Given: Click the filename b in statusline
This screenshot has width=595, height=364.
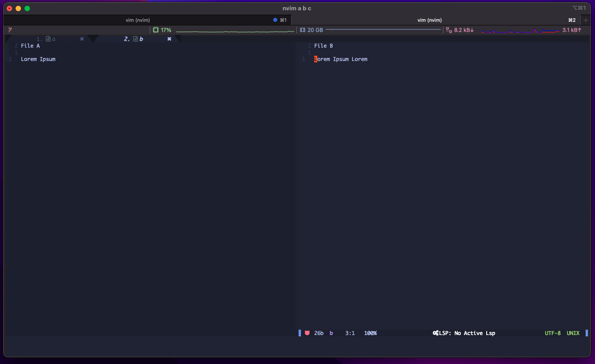Looking at the screenshot, I should (x=331, y=333).
